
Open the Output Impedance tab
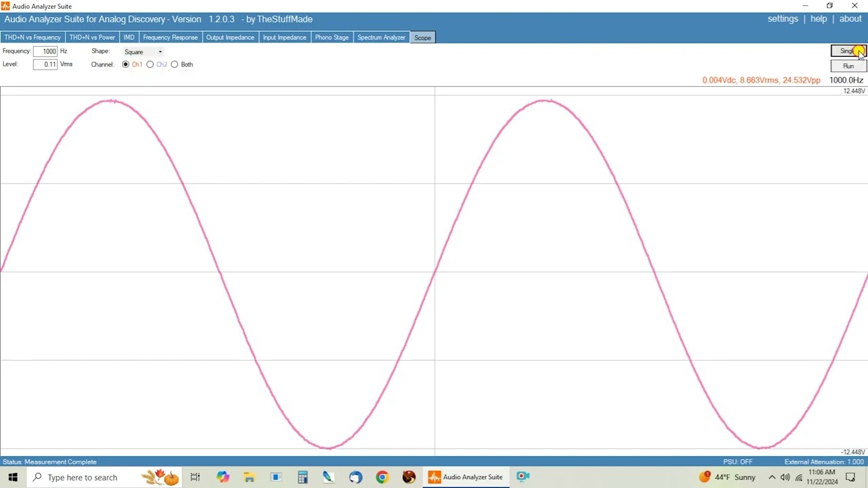(230, 37)
